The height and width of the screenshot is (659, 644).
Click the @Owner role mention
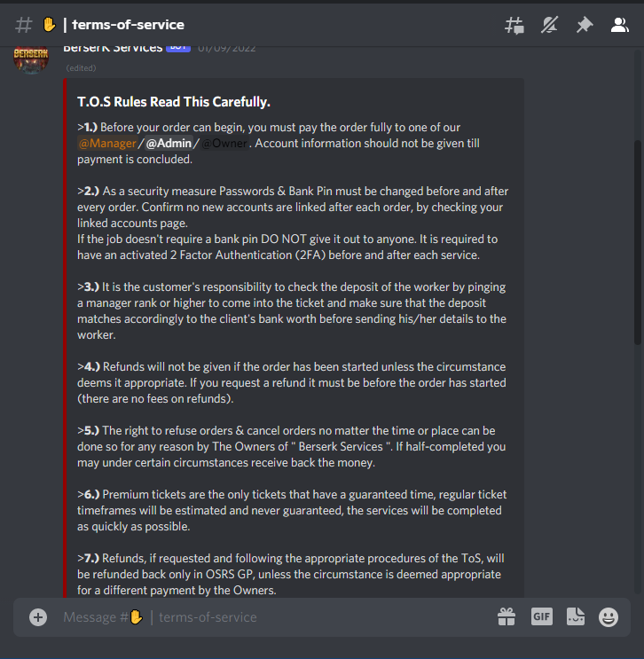[x=224, y=144]
